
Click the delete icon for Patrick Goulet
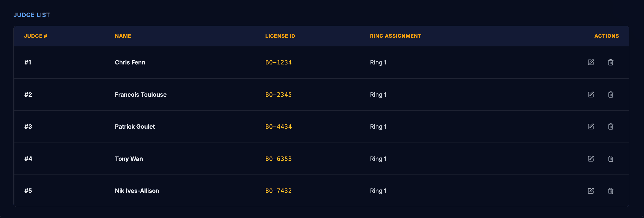610,127
